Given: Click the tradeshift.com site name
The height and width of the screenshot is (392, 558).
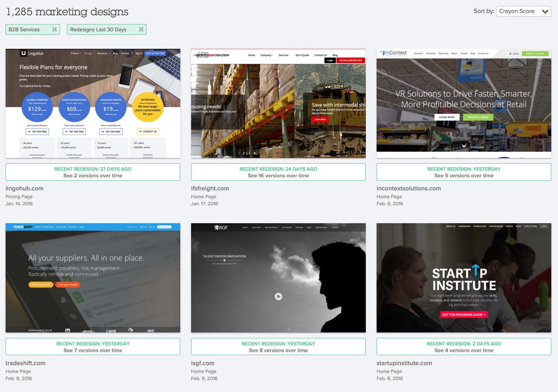Looking at the screenshot, I should [25, 363].
